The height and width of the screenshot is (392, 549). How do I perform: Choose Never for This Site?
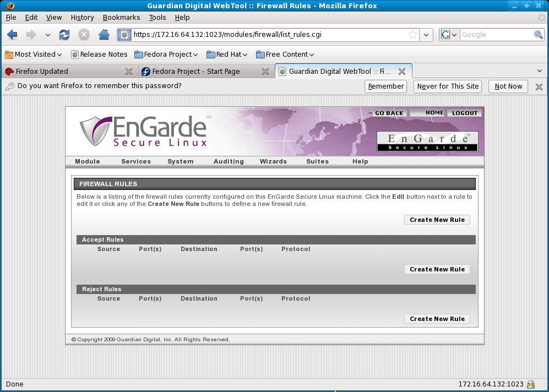pos(448,86)
